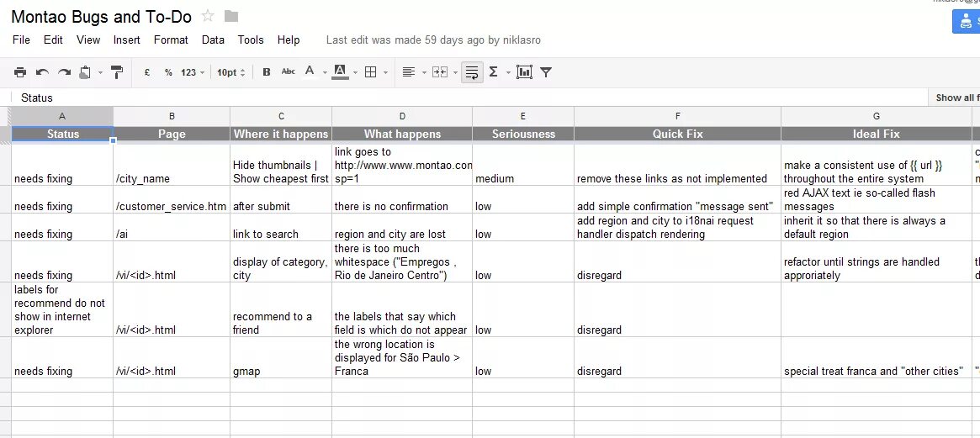Open the Format menu

(x=171, y=40)
